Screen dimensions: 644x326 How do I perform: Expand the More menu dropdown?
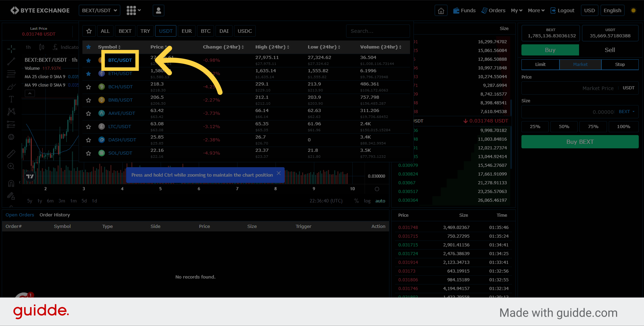(536, 10)
